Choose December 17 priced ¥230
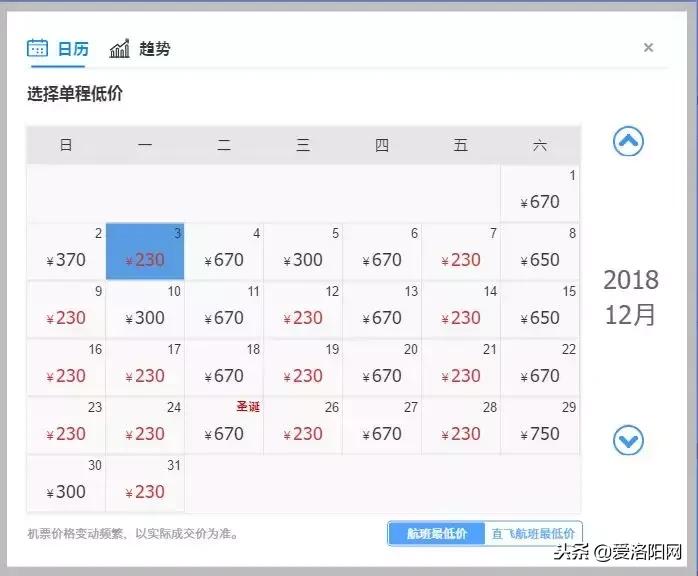Screen dimensions: 698x576 click(x=145, y=367)
